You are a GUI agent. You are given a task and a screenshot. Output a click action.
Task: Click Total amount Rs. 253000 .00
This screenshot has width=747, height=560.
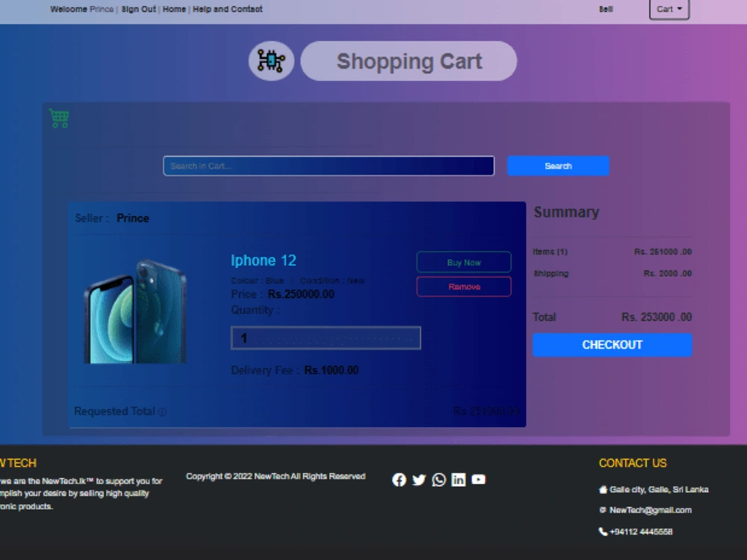click(x=657, y=317)
